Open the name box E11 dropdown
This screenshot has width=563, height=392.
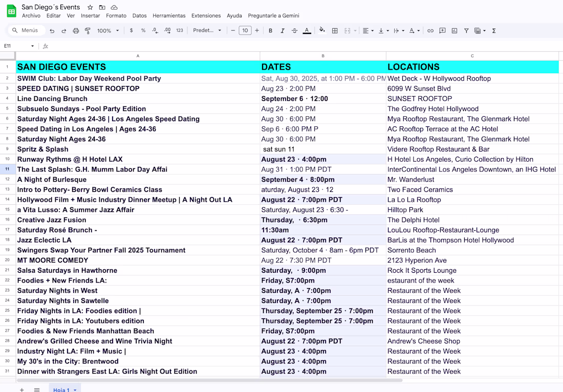(32, 46)
